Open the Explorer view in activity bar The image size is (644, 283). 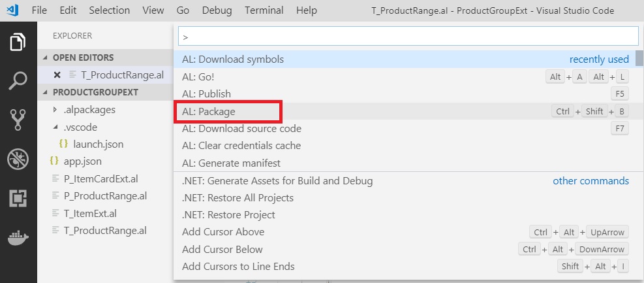pos(18,42)
